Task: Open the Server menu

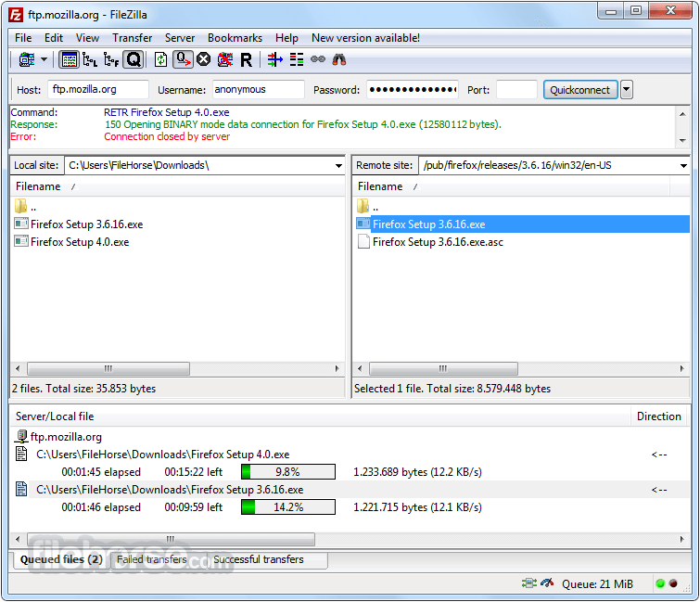Action: 180,38
